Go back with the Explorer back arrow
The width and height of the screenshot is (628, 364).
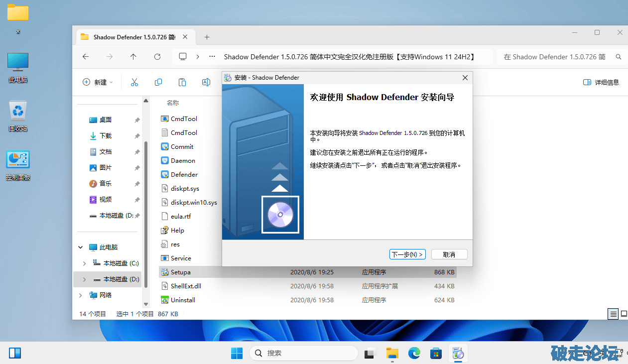click(x=86, y=57)
